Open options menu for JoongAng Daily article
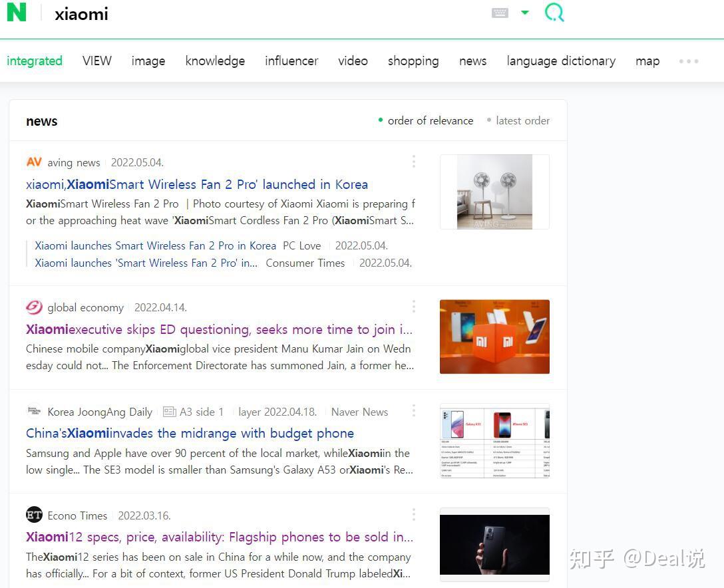 (414, 411)
